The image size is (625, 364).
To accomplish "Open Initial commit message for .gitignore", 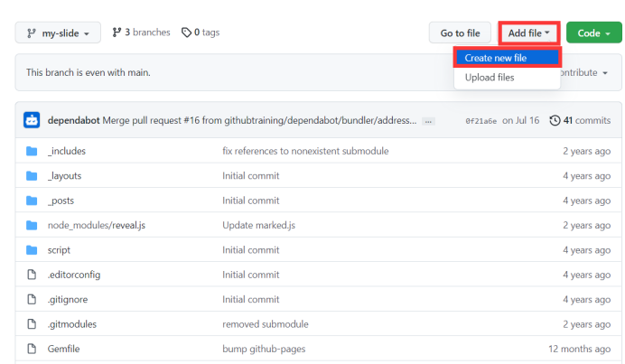I will [251, 299].
